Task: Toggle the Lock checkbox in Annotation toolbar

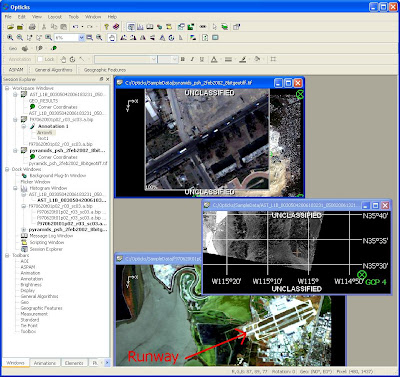Action: (40, 59)
